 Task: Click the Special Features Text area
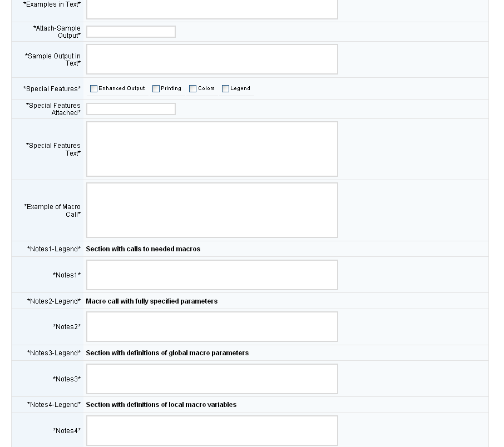coord(212,149)
